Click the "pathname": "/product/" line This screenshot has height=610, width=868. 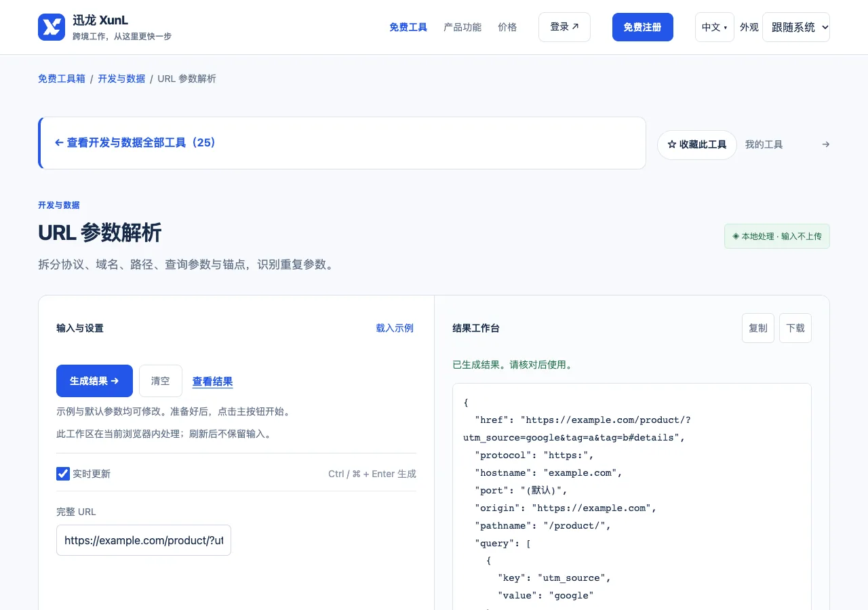[542, 525]
